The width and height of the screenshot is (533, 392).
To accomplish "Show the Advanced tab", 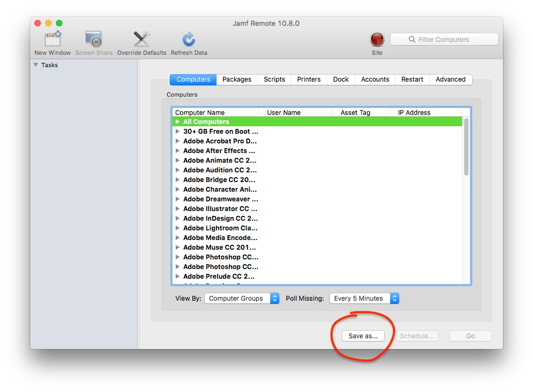I will point(450,79).
